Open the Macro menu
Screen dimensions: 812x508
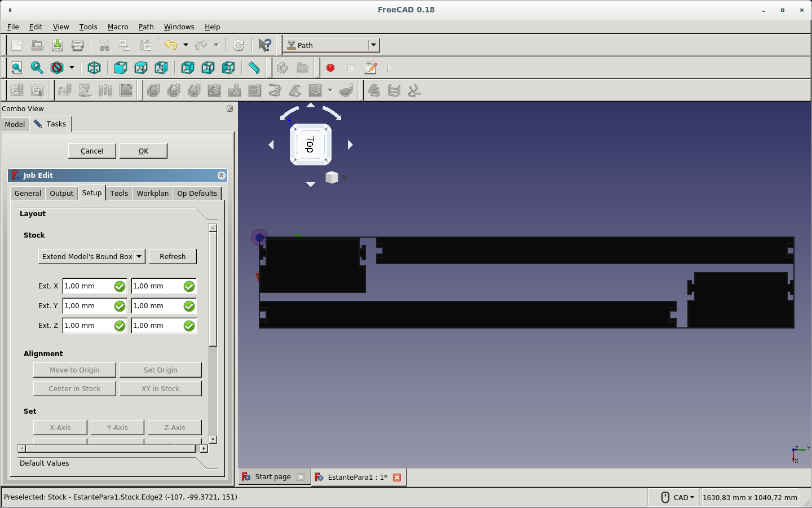(x=118, y=27)
